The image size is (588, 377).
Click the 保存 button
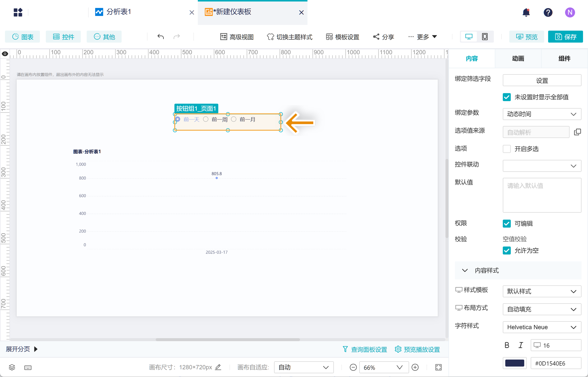pyautogui.click(x=565, y=37)
